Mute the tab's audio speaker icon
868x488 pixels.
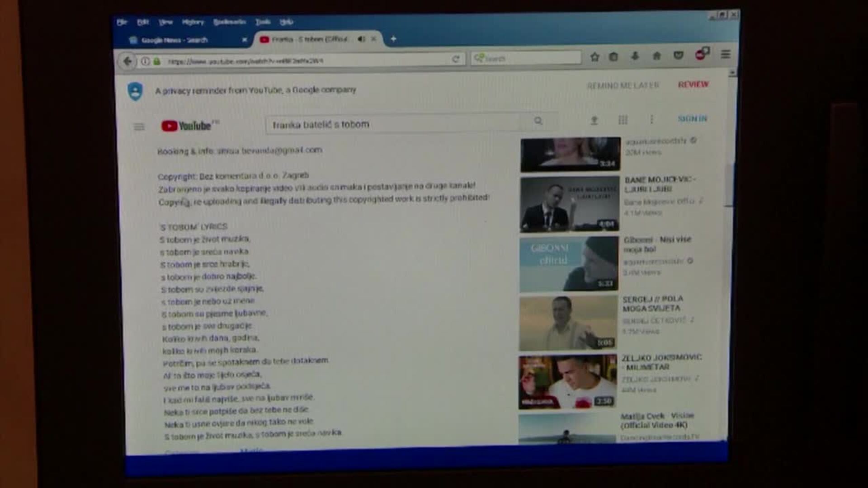pos(359,39)
